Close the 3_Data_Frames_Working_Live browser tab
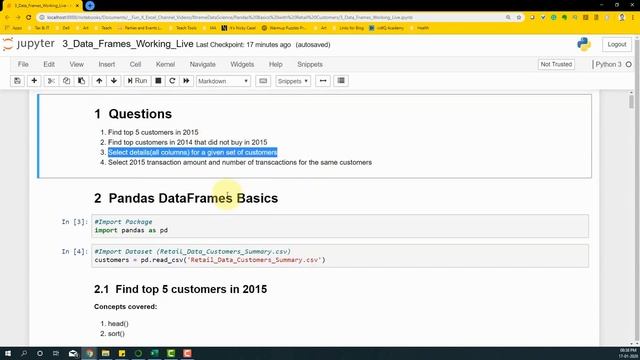This screenshot has height=360, width=640. coord(77,6)
